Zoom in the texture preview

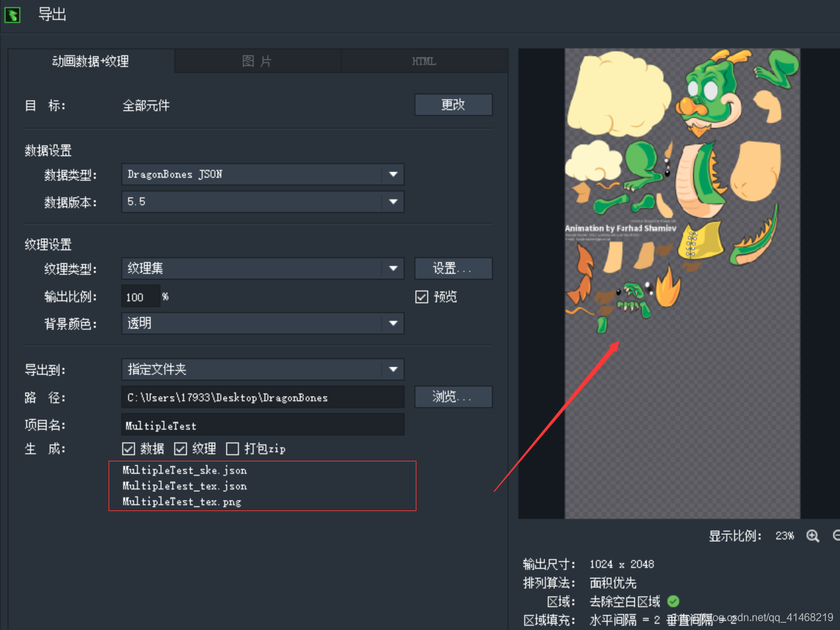click(x=813, y=536)
